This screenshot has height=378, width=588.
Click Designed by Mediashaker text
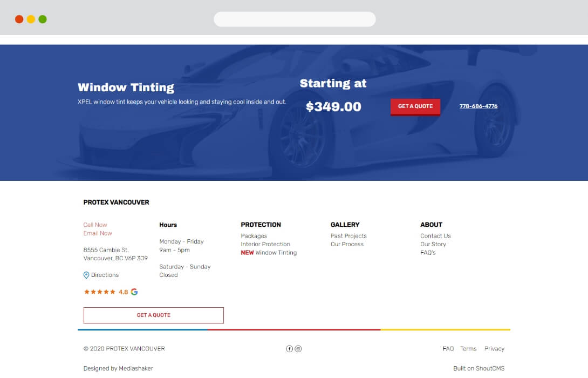pos(118,368)
